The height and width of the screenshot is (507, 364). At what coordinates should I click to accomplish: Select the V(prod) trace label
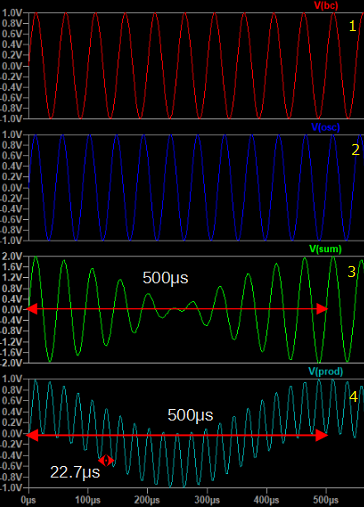[x=325, y=371]
